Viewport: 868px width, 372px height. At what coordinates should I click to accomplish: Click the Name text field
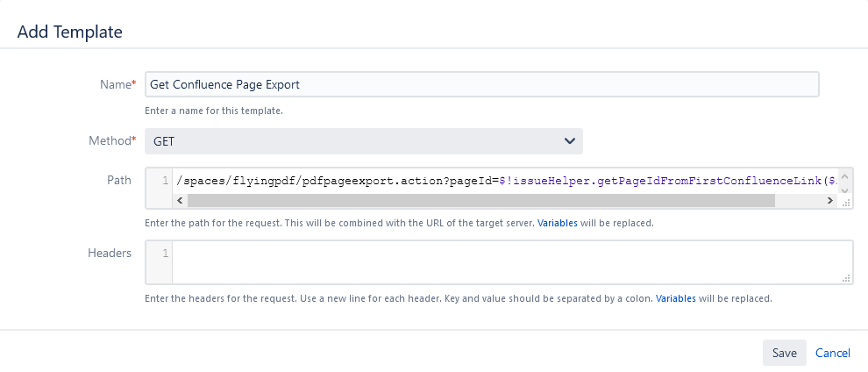coord(481,84)
